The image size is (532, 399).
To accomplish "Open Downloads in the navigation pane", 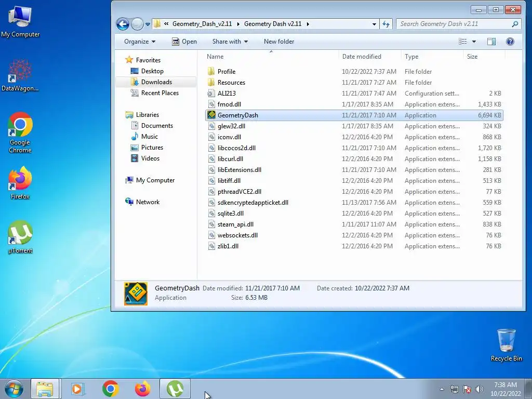I will coord(156,82).
